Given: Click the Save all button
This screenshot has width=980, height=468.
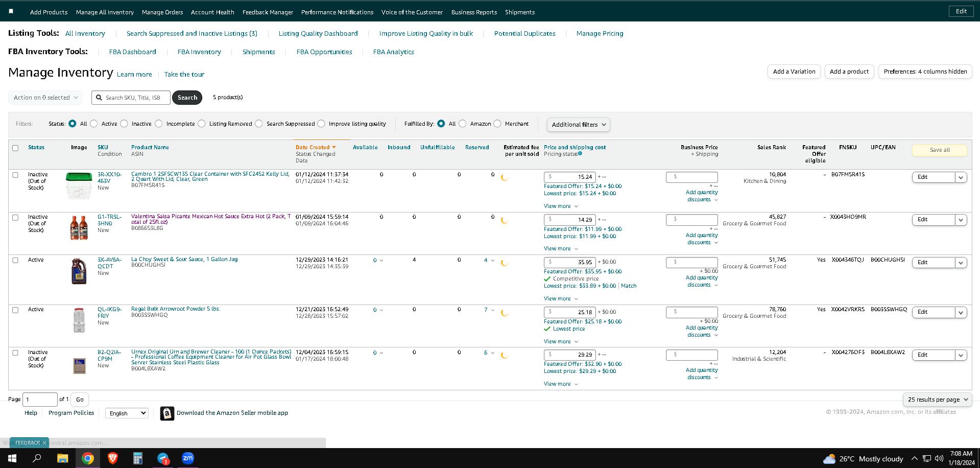Looking at the screenshot, I should pyautogui.click(x=940, y=150).
